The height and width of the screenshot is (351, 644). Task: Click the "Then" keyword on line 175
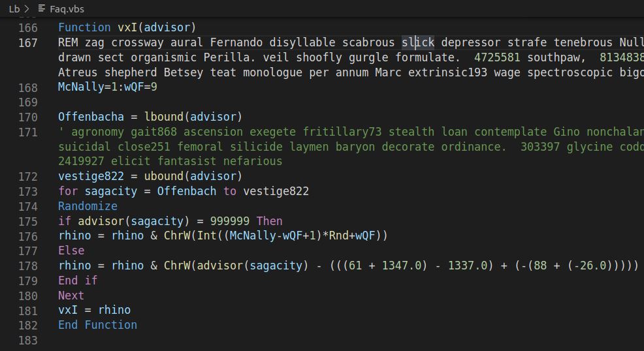coord(269,221)
